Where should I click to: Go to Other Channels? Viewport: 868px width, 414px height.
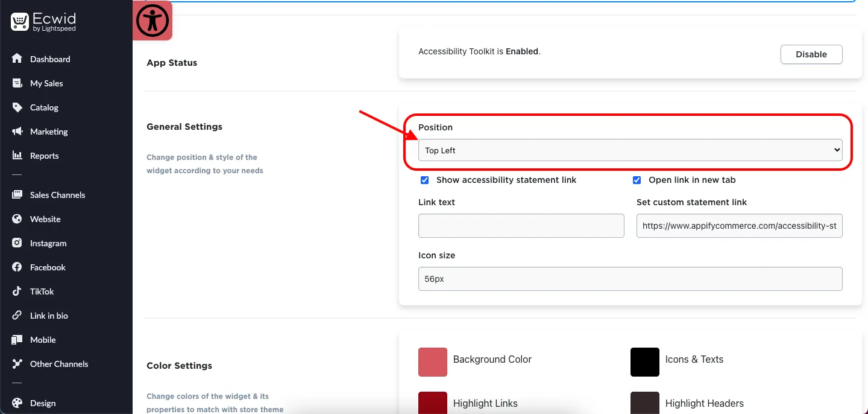pos(59,364)
